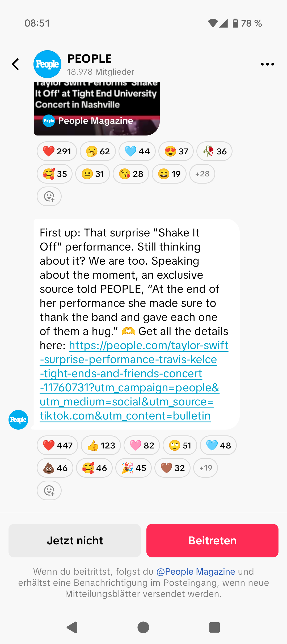Image resolution: width=287 pixels, height=644 pixels.
Task: Toggle red heart reaction with 291
Action: coord(57,151)
